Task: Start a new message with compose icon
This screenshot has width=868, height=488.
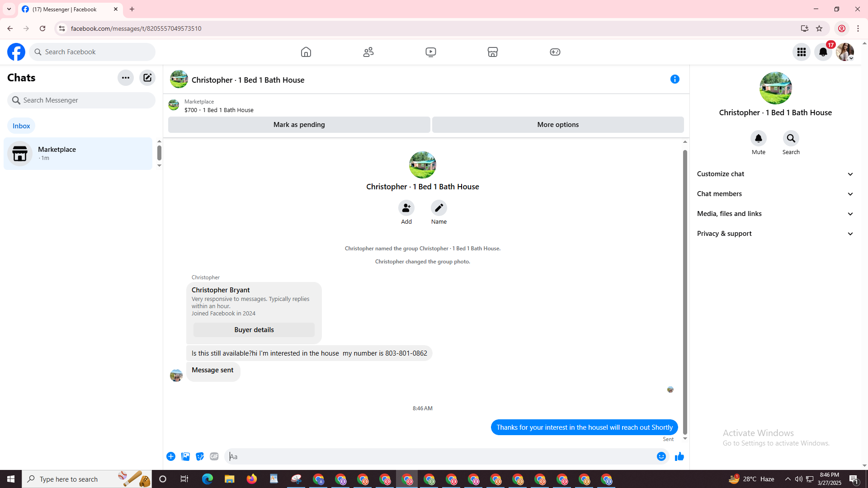Action: 147,78
